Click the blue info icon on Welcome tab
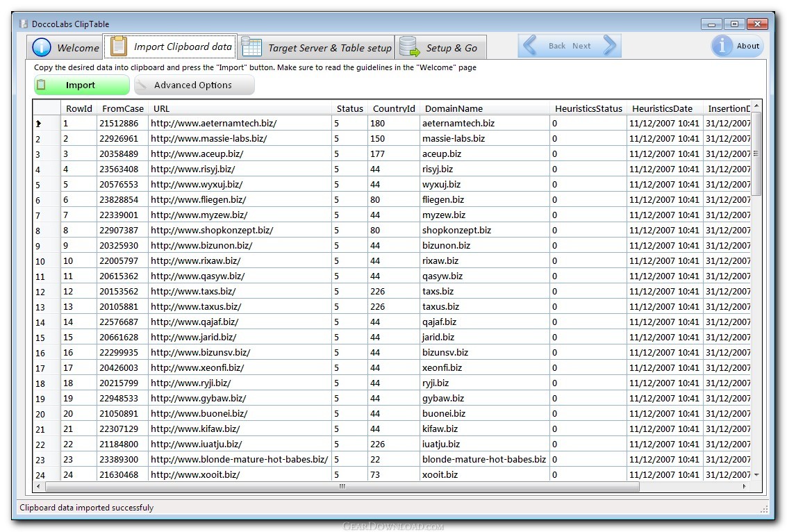 click(x=42, y=47)
